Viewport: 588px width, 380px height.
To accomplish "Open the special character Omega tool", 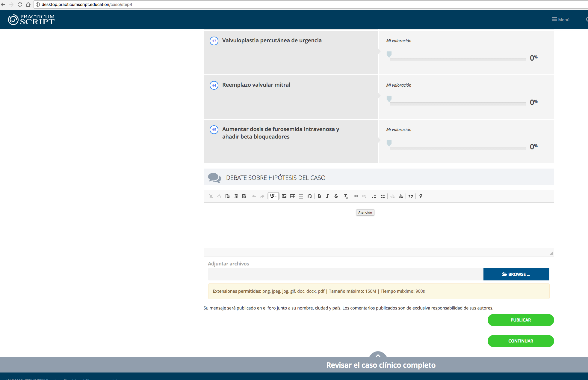I will tap(309, 196).
